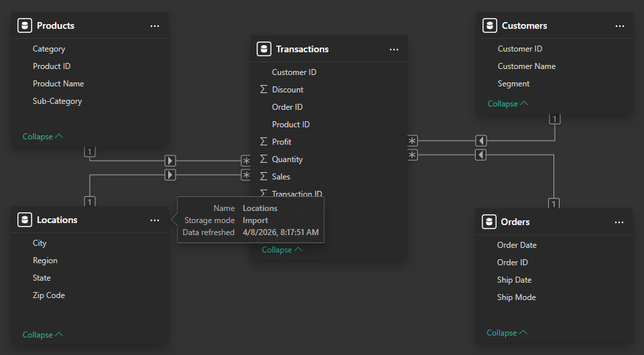Click the Products table database icon
644x355 pixels.
25,25
